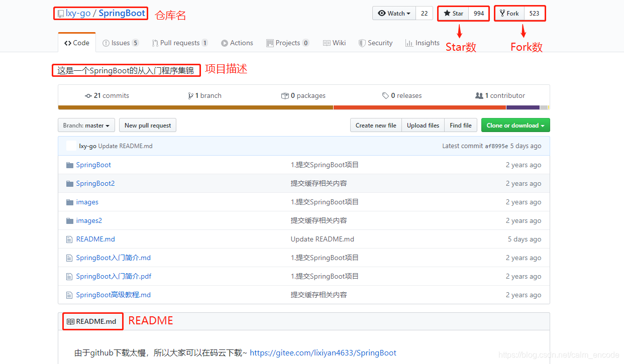The width and height of the screenshot is (624, 364).
Task: Expand the Clone or download menu
Action: coord(515,126)
